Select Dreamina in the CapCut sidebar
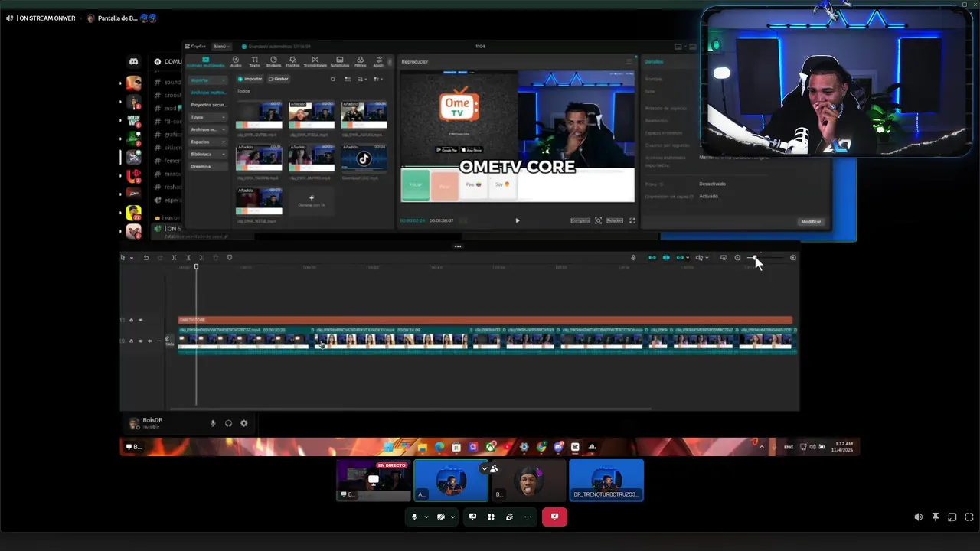 [x=201, y=166]
